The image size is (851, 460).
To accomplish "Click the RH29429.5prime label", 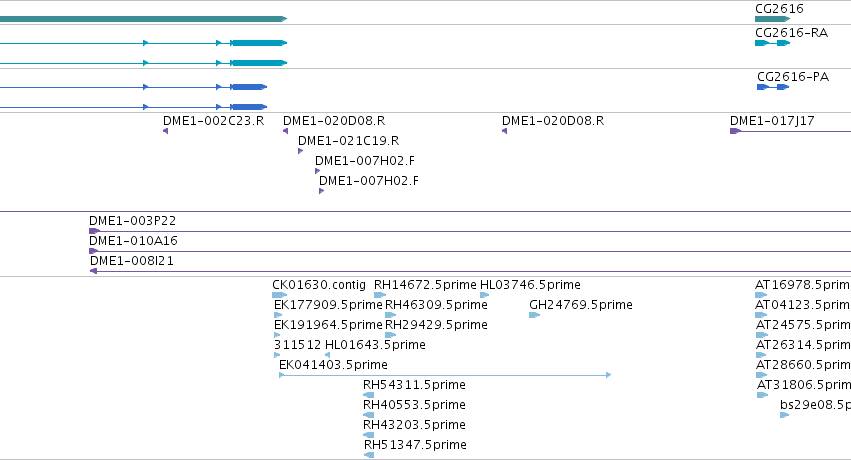I will point(436,325).
